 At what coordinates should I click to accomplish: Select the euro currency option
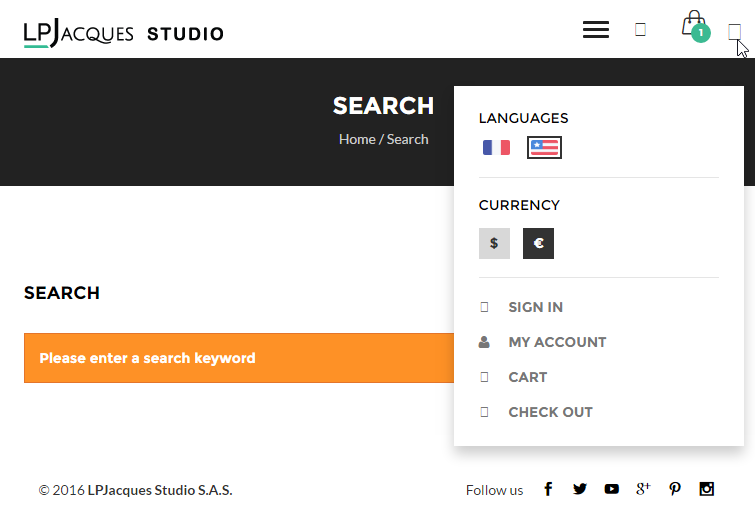tap(538, 244)
